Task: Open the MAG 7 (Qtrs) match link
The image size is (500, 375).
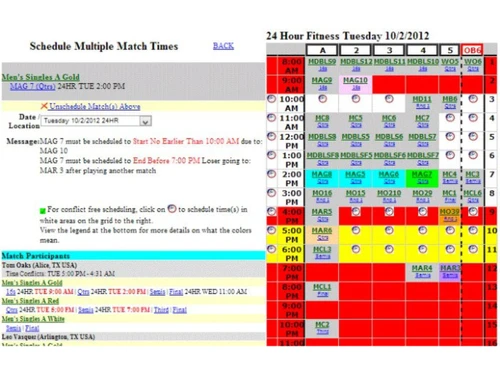Action: (x=32, y=86)
